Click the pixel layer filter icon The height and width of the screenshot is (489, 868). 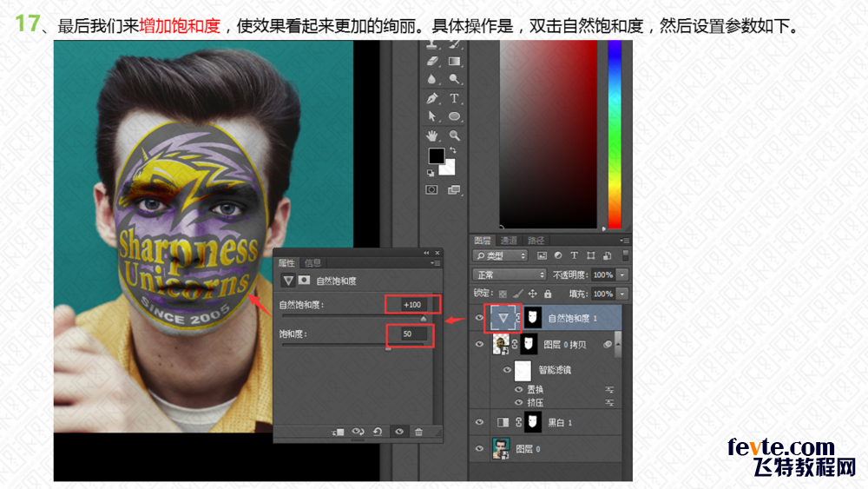click(x=542, y=256)
